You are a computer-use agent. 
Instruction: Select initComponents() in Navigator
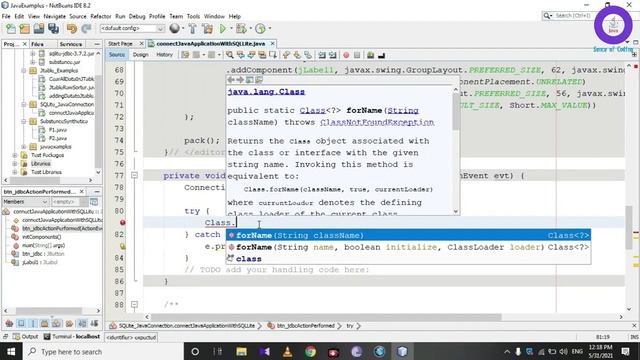pyautogui.click(x=41, y=237)
